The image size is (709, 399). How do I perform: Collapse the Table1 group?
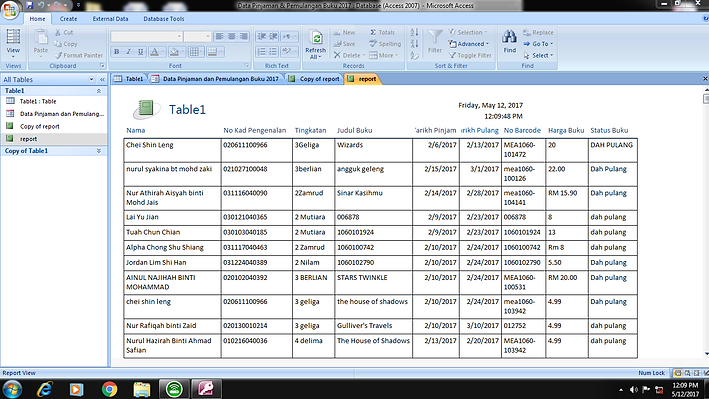click(x=99, y=91)
